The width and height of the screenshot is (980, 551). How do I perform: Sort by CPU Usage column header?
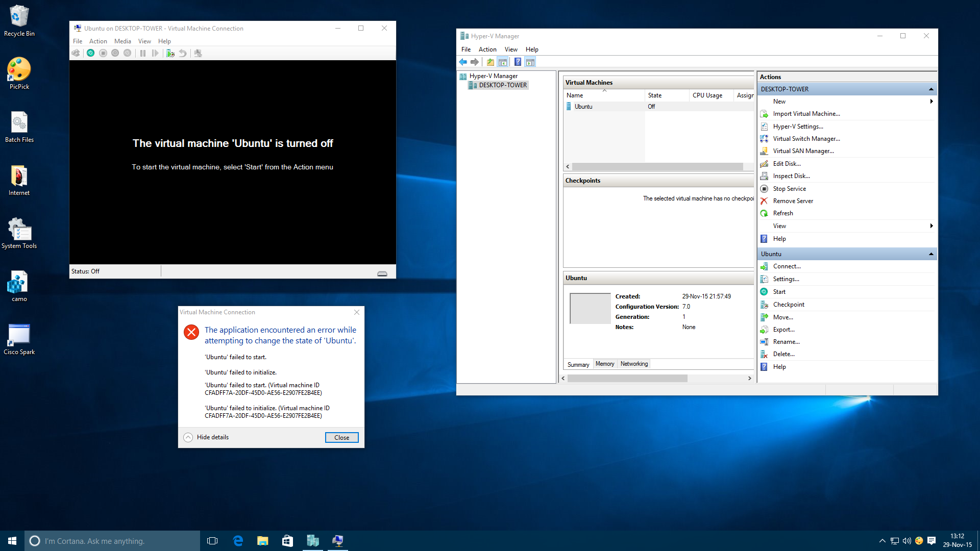pos(712,95)
